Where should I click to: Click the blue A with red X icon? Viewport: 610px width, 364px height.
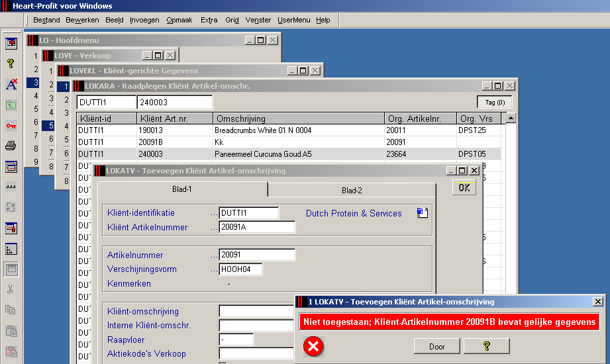[11, 84]
